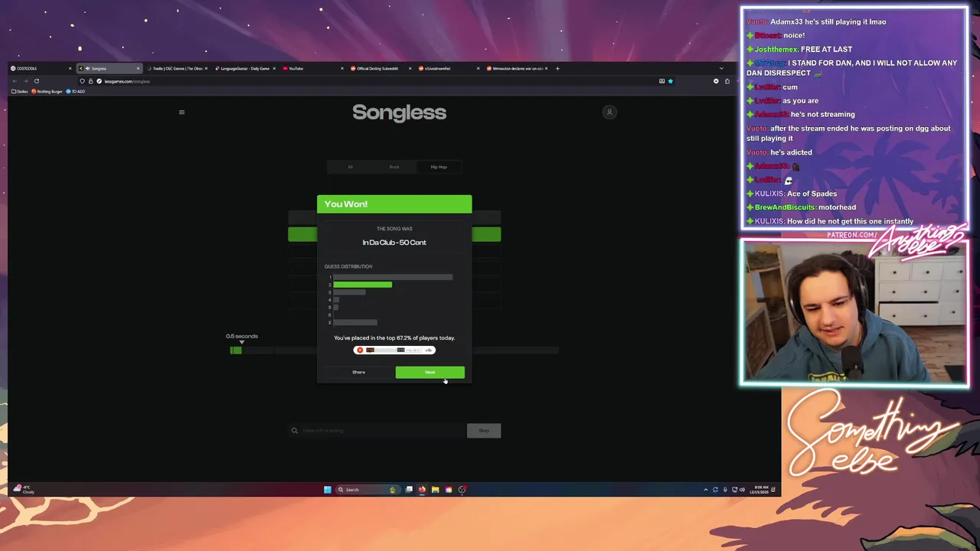This screenshot has height=551, width=980.
Task: Open the Nothing Burger bookmark
Action: pyautogui.click(x=47, y=91)
